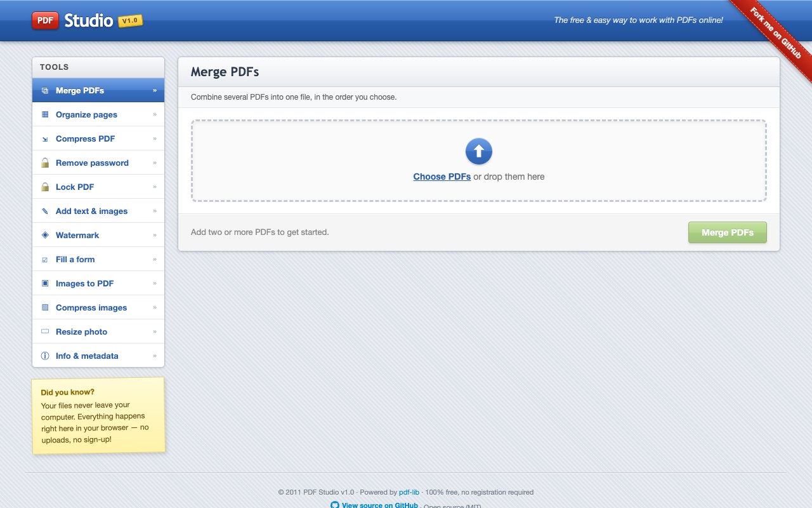Click the Add text & images pencil icon
Viewport: 812px width, 508px height.
click(x=45, y=211)
